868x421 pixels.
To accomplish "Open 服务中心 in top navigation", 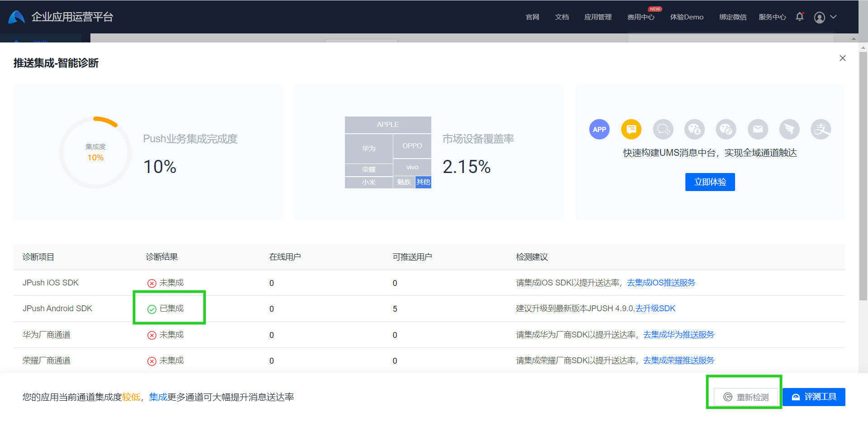I will [x=772, y=17].
